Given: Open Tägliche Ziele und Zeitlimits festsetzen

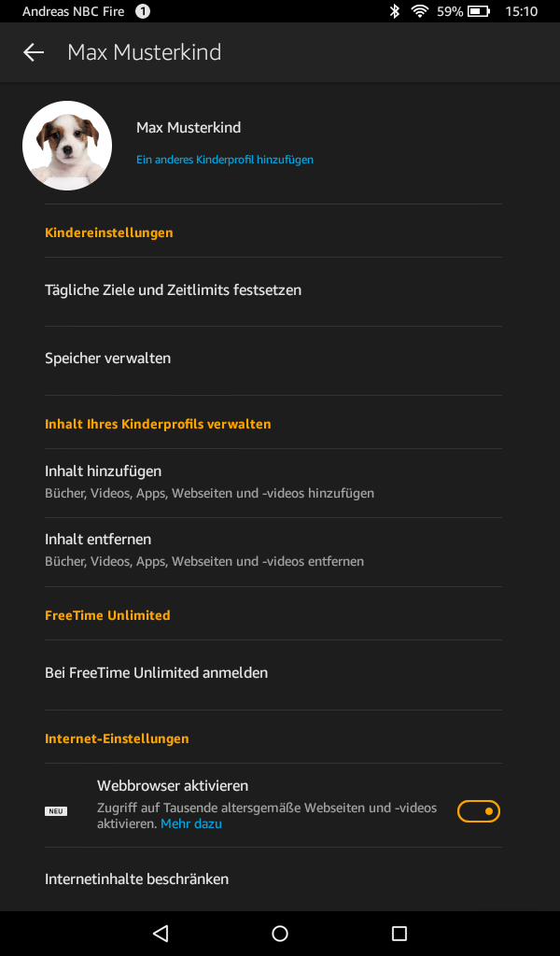Looking at the screenshot, I should point(273,291).
